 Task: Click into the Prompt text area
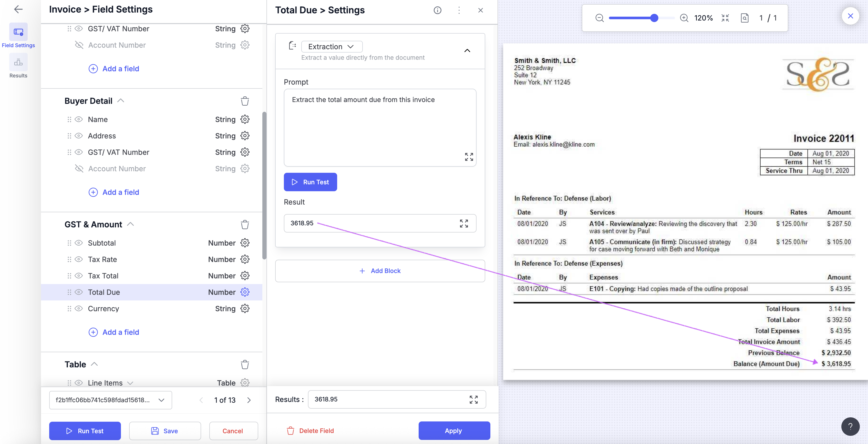(380, 127)
